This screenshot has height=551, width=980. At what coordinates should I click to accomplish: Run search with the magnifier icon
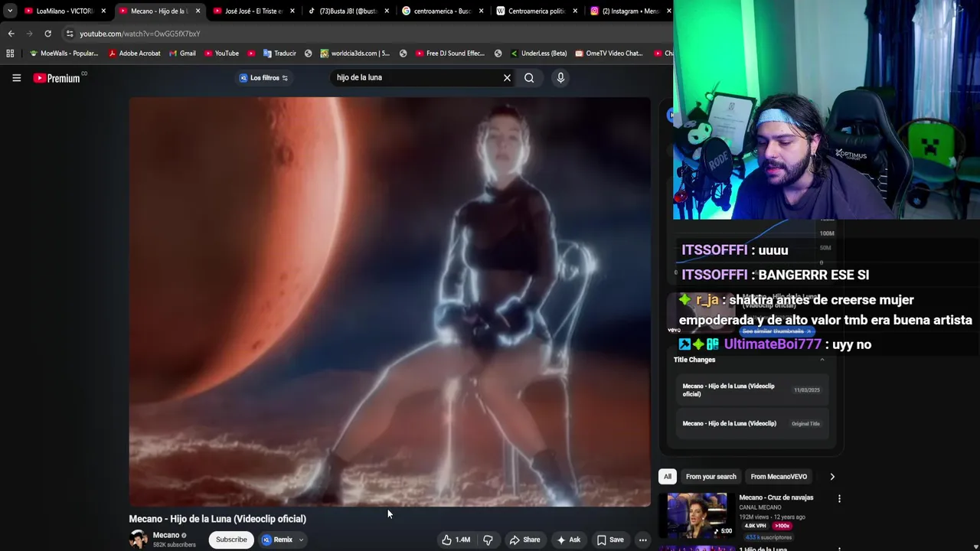click(529, 77)
